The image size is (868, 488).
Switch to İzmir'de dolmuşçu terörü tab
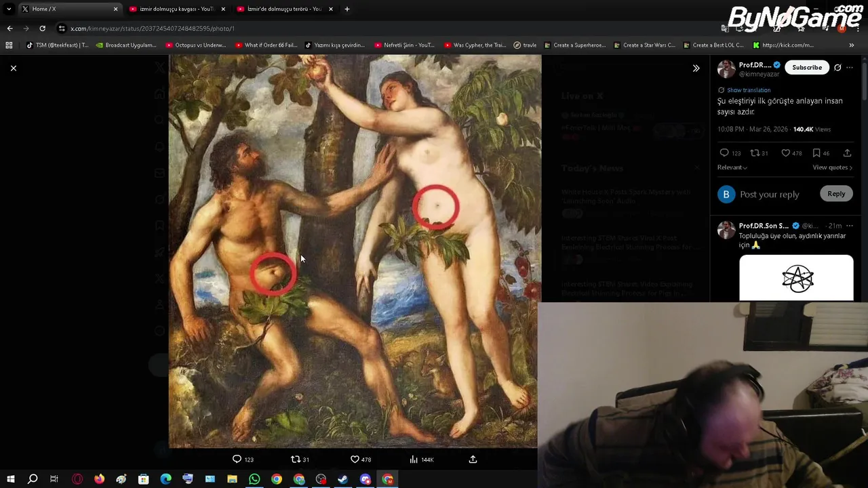click(284, 9)
